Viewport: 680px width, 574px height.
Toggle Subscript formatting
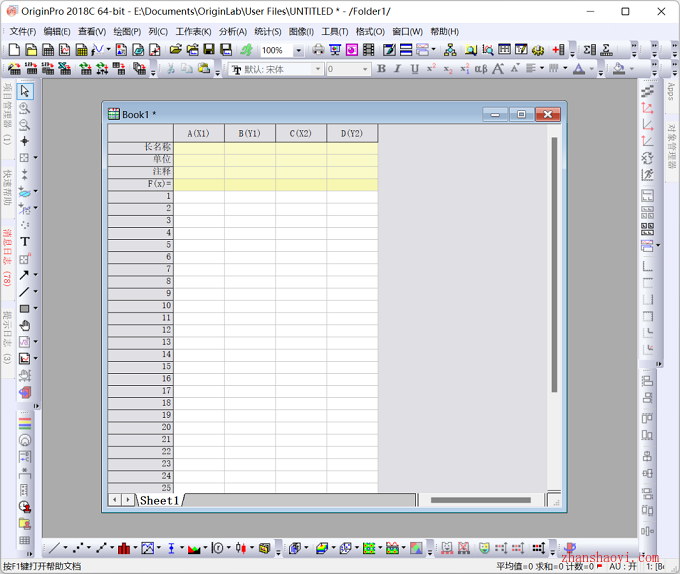point(448,69)
